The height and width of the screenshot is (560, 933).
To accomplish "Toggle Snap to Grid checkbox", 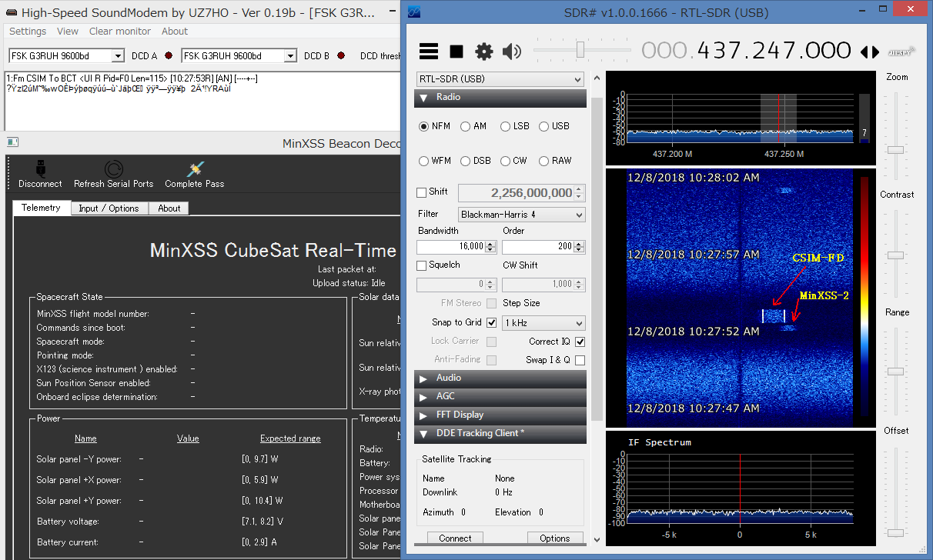I will click(491, 322).
